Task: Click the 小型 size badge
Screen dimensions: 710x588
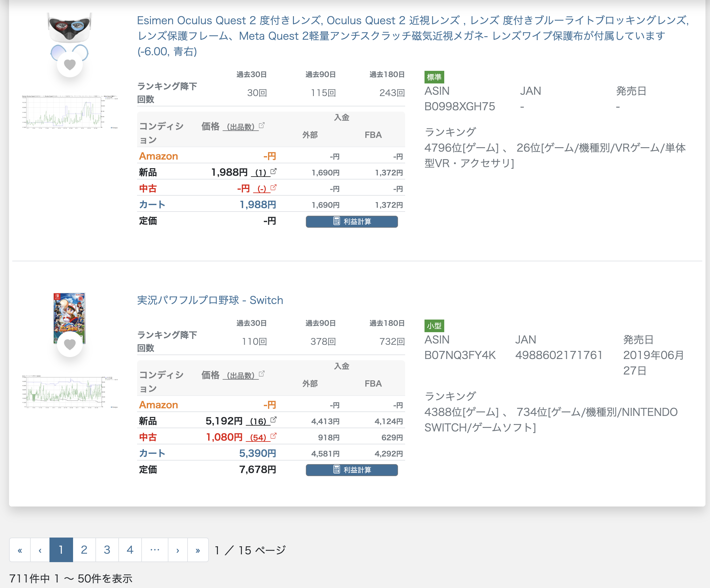Action: coord(434,326)
